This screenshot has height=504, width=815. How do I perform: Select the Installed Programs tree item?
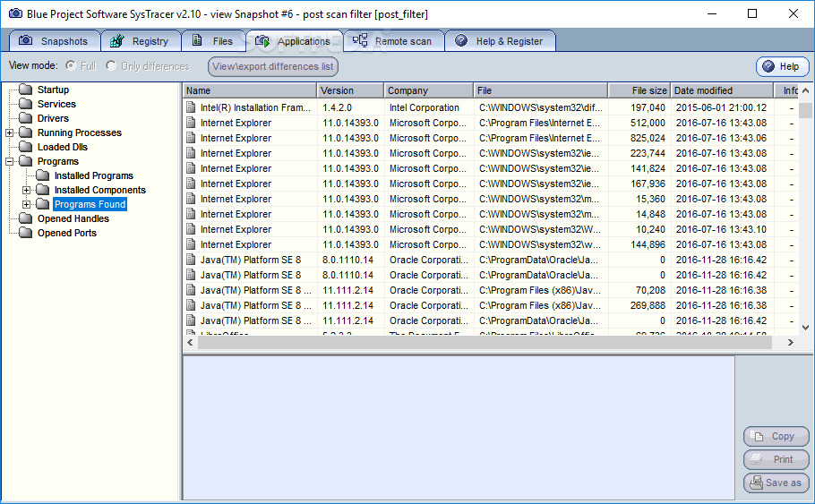point(93,175)
